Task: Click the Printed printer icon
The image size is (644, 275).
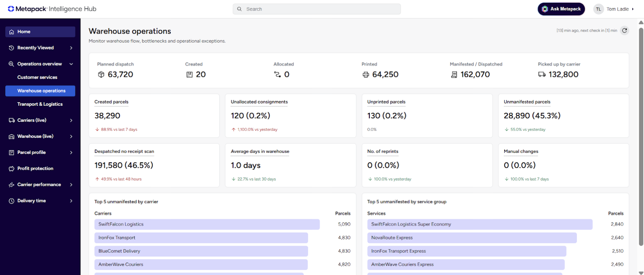Action: 366,75
